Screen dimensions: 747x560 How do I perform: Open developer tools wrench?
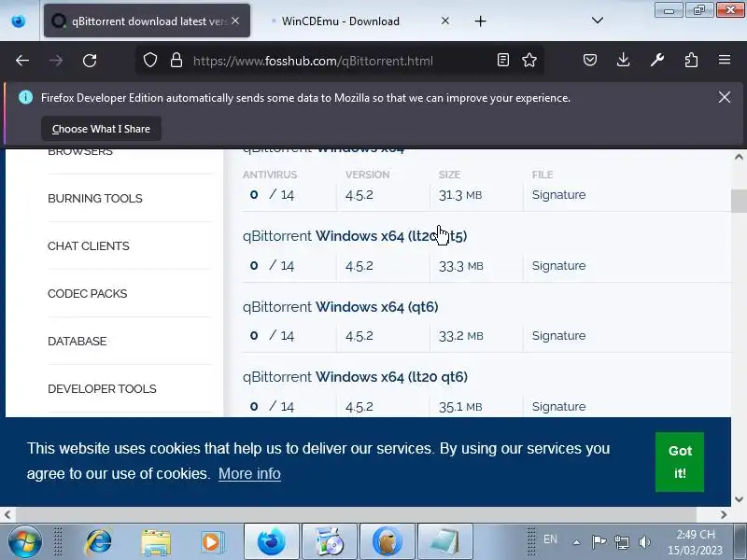click(x=657, y=60)
